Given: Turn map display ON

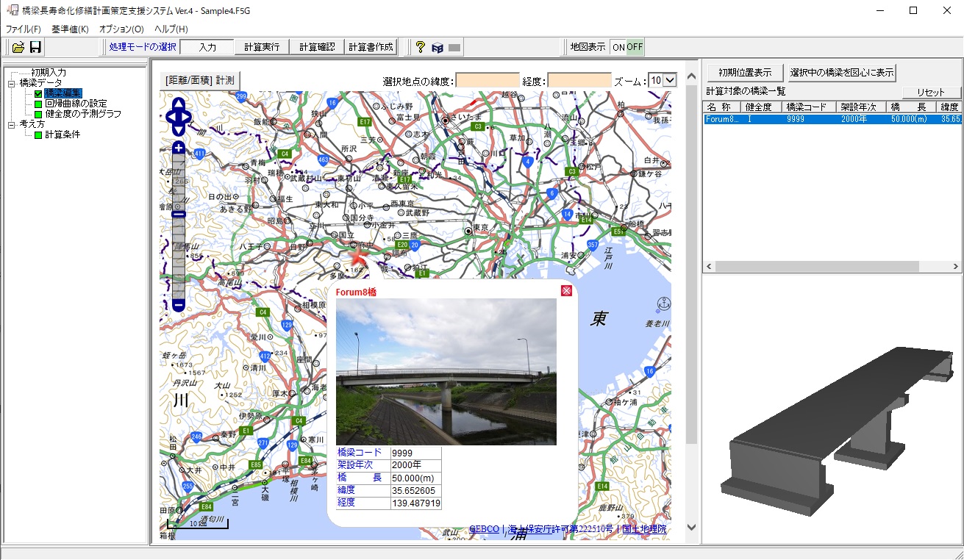Looking at the screenshot, I should click(x=618, y=47).
